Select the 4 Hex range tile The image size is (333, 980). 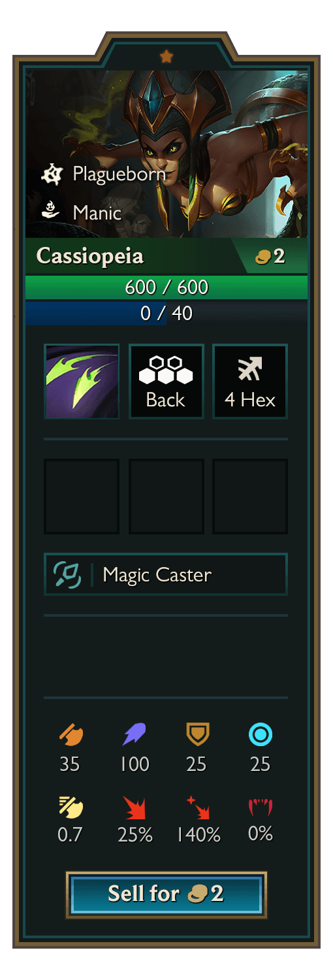250,382
